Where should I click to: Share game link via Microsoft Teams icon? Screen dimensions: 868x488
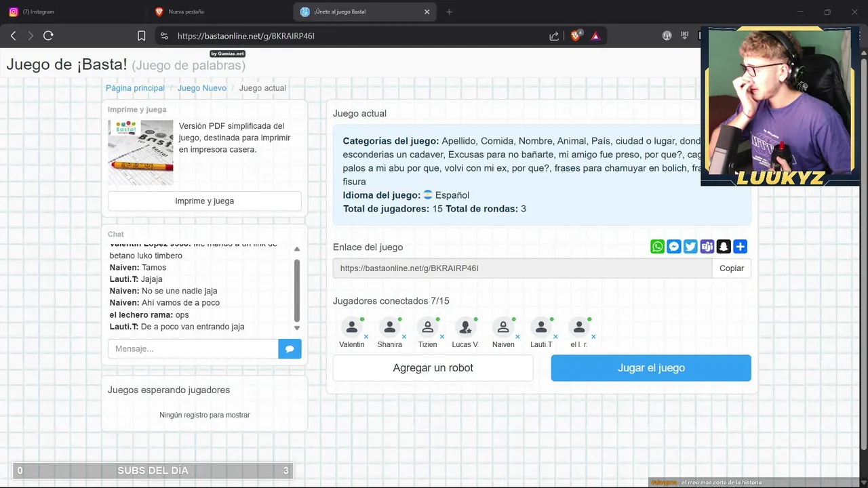coord(707,247)
